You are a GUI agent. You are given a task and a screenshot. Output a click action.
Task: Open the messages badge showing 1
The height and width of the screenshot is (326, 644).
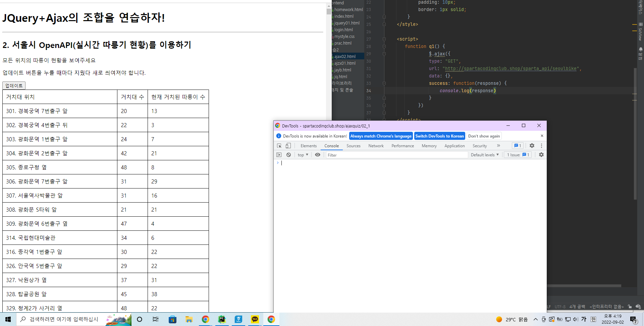point(518,146)
